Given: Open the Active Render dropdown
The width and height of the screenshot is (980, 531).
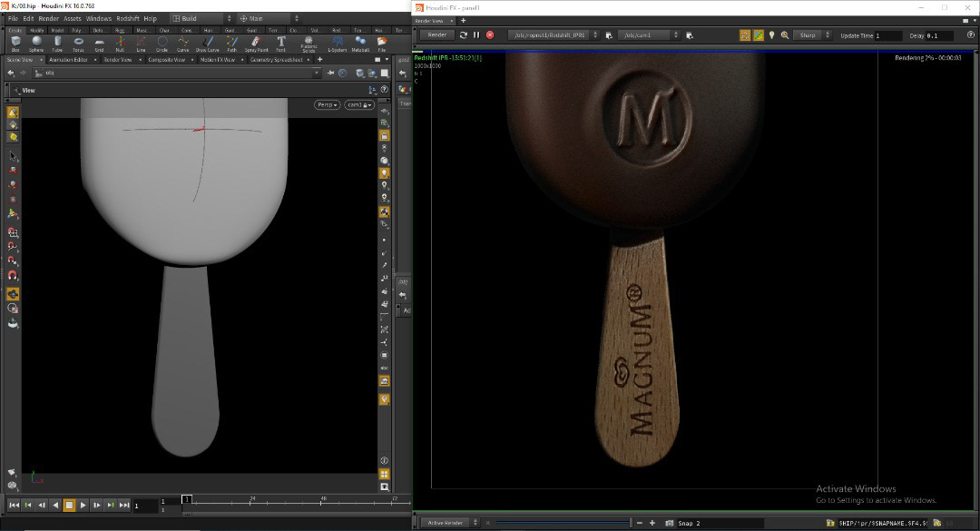Looking at the screenshot, I should click(449, 523).
